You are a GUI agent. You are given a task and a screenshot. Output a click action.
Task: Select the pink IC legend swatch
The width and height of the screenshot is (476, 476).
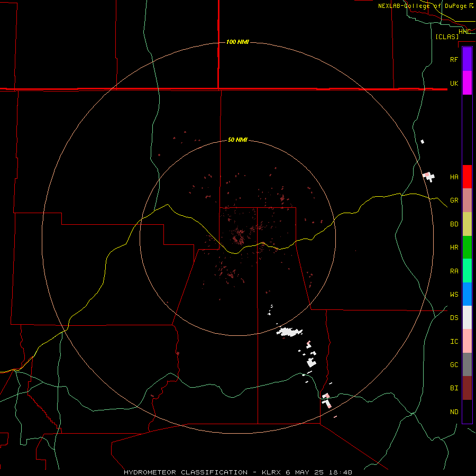click(x=467, y=341)
